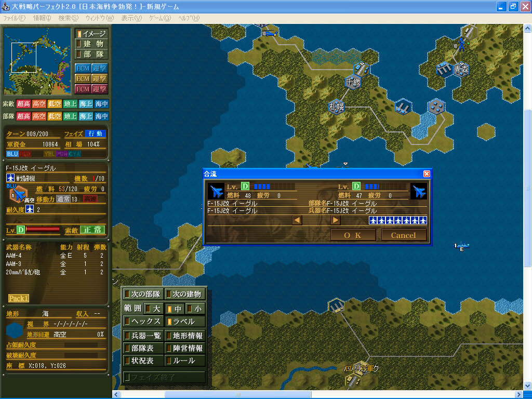Toggle the yellow 迎撃 overlay button
532x399 pixels.
click(x=99, y=79)
